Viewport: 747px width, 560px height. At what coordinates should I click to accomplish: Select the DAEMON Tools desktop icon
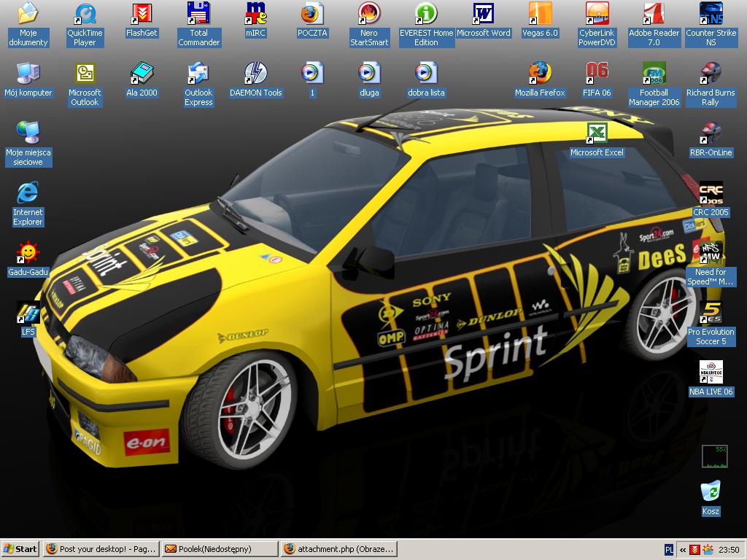255,74
